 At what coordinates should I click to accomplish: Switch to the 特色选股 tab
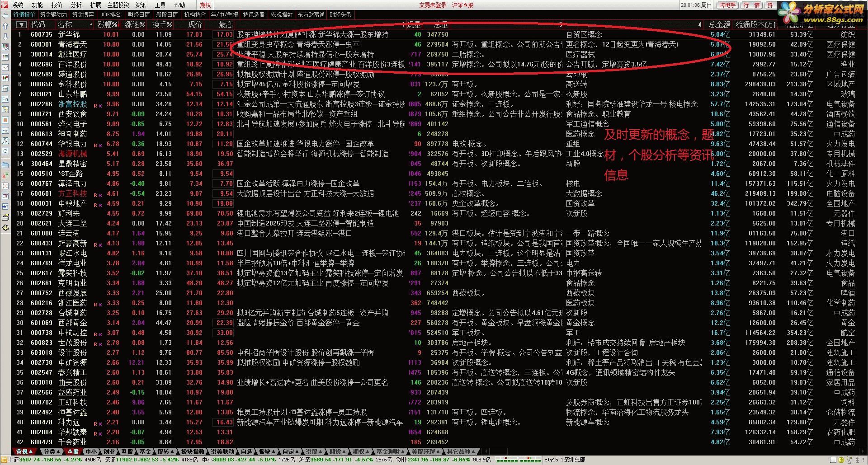pos(254,14)
